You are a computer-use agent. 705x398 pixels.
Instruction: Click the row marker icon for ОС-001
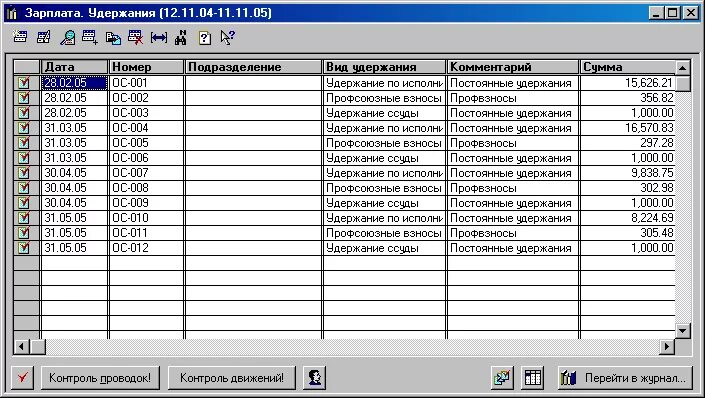tap(24, 83)
